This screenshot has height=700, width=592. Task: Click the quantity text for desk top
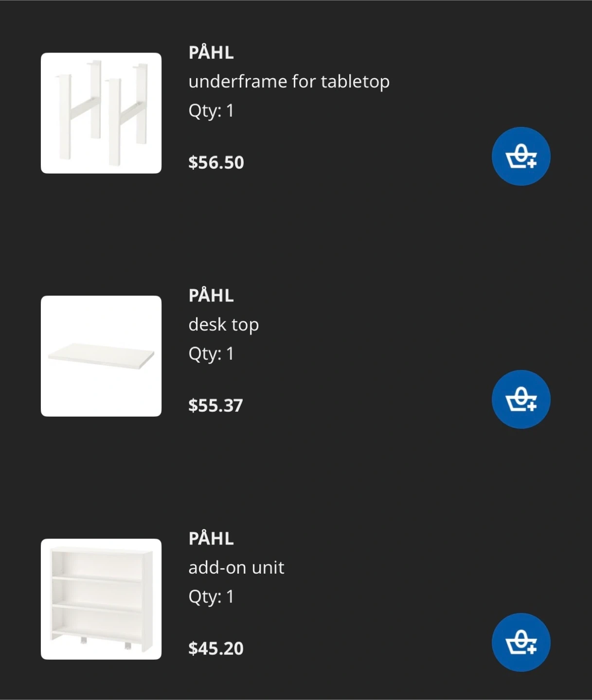[x=211, y=354]
